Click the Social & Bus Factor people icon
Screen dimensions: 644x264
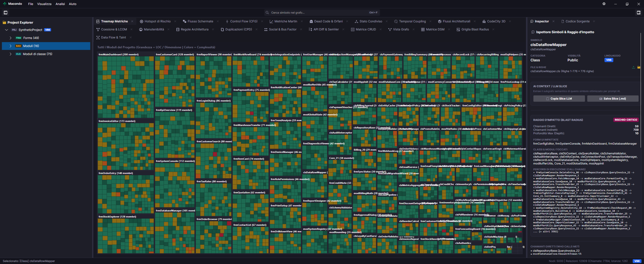(266, 29)
